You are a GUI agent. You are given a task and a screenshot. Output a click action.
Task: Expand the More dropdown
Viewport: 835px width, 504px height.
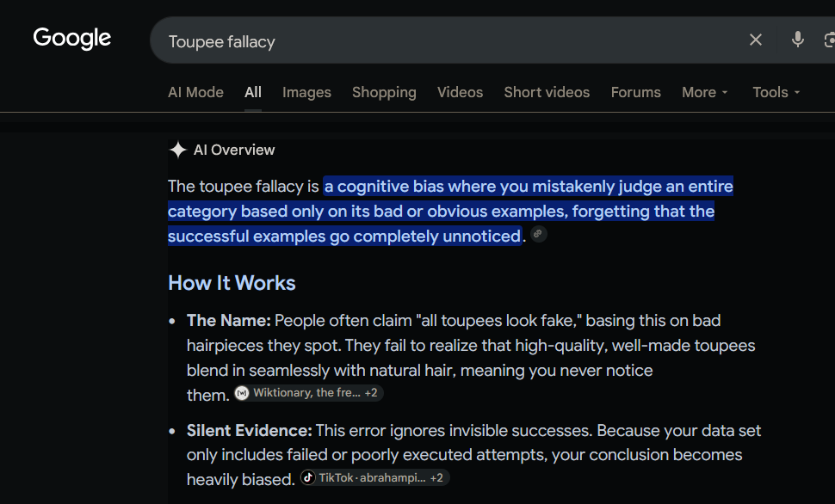pyautogui.click(x=704, y=93)
